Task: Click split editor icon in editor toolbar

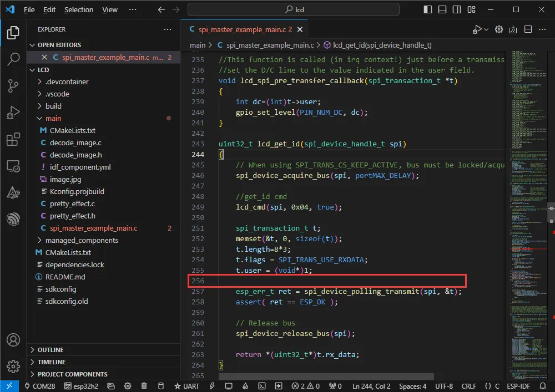Action: coord(528,29)
